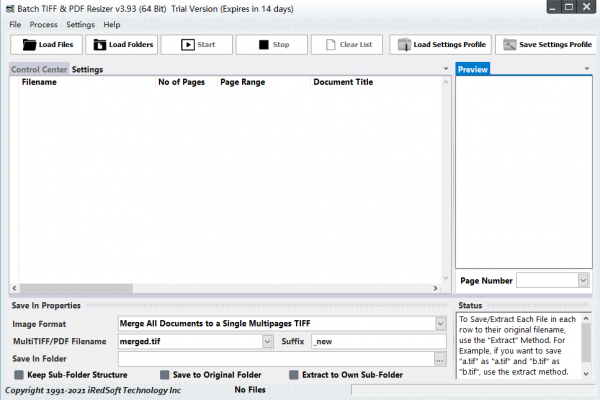Viewport: 600px width, 400px height.
Task: Click the Save In Folder path field
Action: [x=276, y=359]
